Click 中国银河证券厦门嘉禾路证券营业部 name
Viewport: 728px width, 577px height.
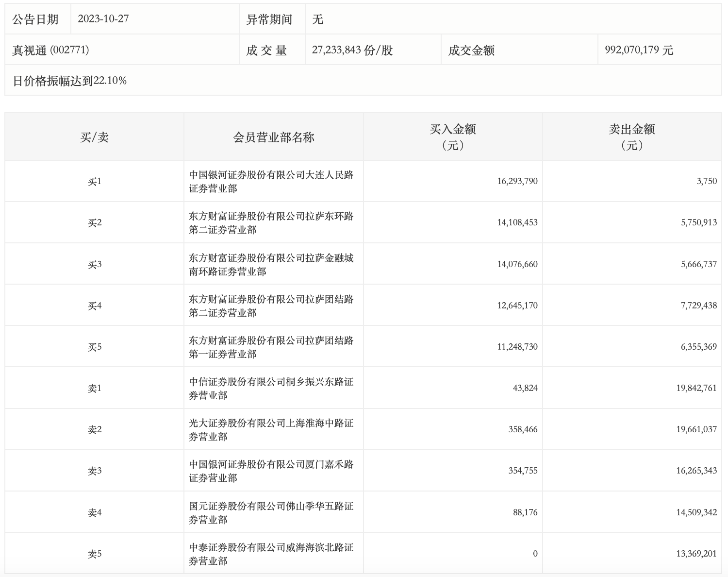pos(271,471)
